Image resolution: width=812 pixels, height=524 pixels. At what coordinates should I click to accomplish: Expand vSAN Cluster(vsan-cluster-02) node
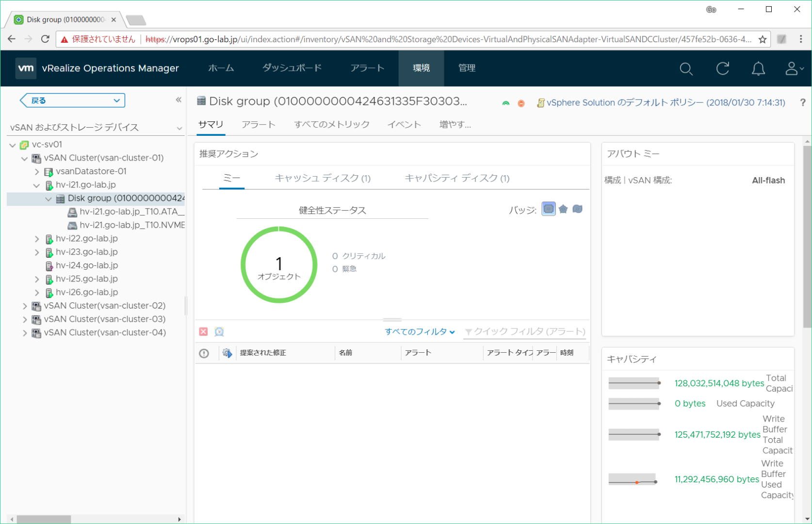[x=25, y=306]
